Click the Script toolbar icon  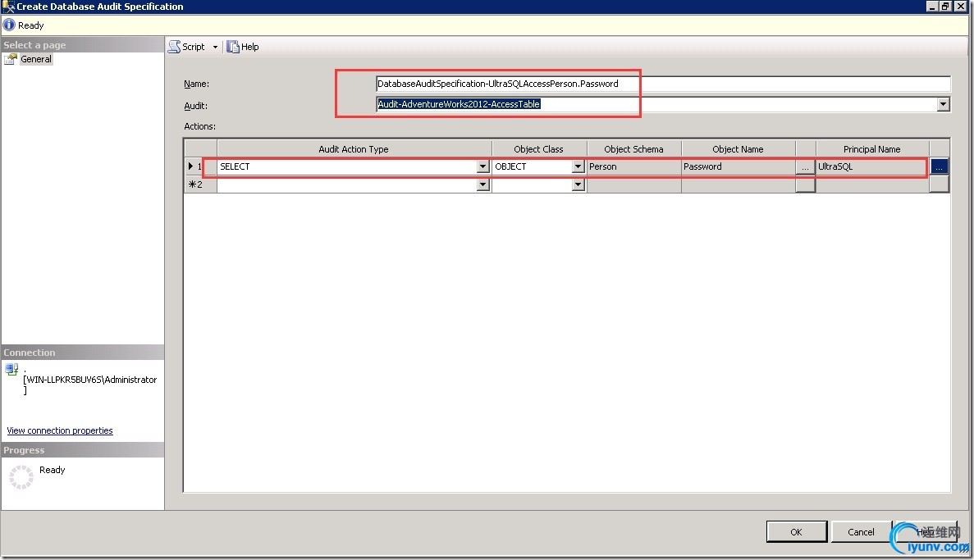tap(175, 47)
